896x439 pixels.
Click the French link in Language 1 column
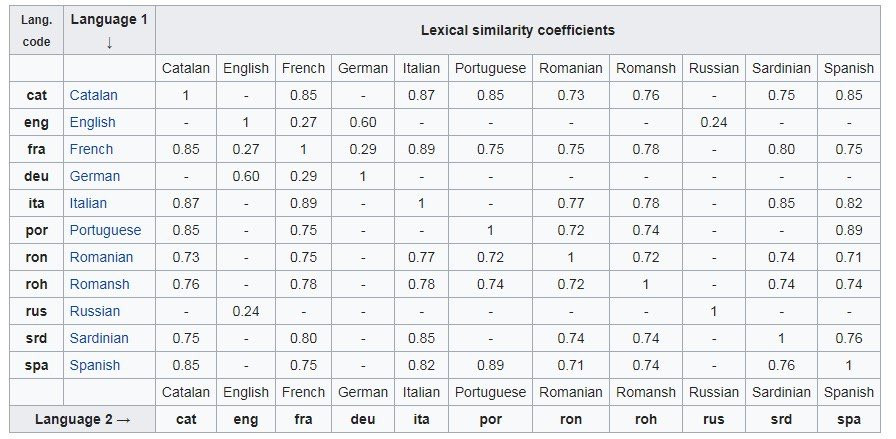pyautogui.click(x=91, y=150)
